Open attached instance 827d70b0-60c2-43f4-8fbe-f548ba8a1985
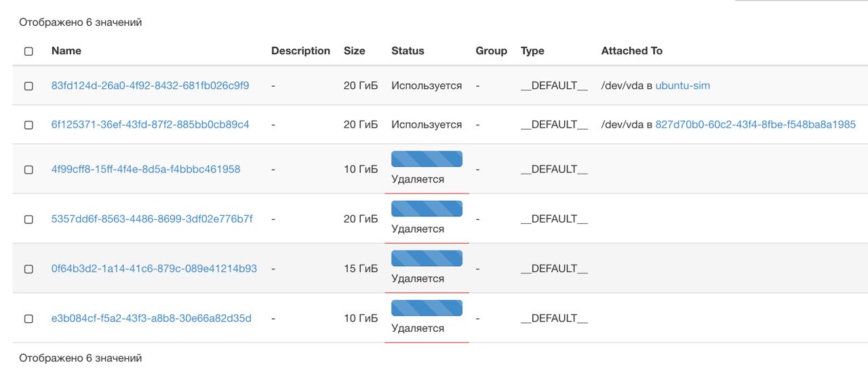The height and width of the screenshot is (382, 868). pos(755,124)
